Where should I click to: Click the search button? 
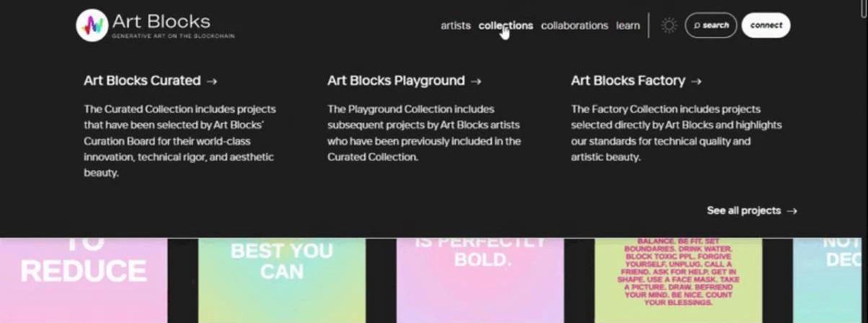point(711,25)
